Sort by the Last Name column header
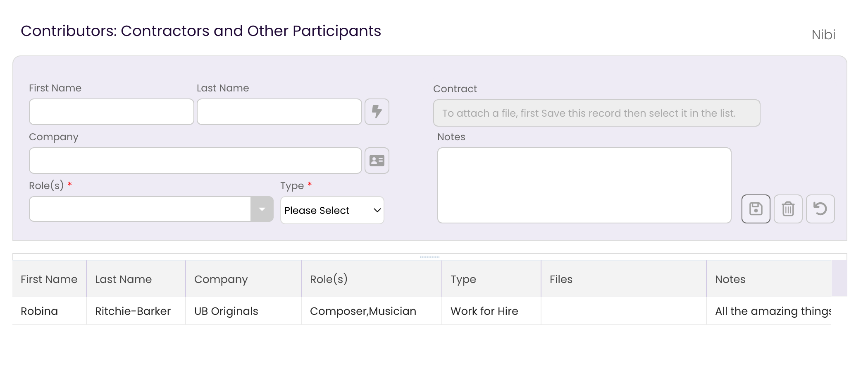 (x=136, y=279)
